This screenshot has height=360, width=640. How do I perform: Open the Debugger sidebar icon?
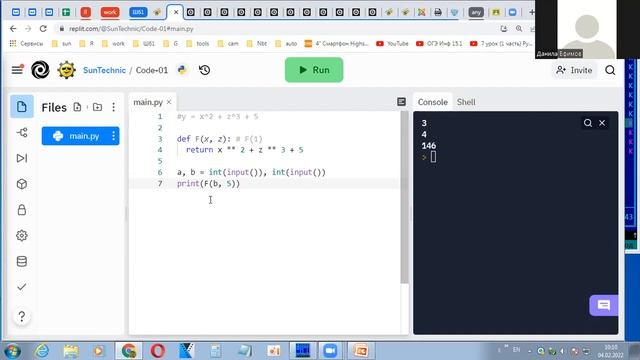click(x=22, y=158)
